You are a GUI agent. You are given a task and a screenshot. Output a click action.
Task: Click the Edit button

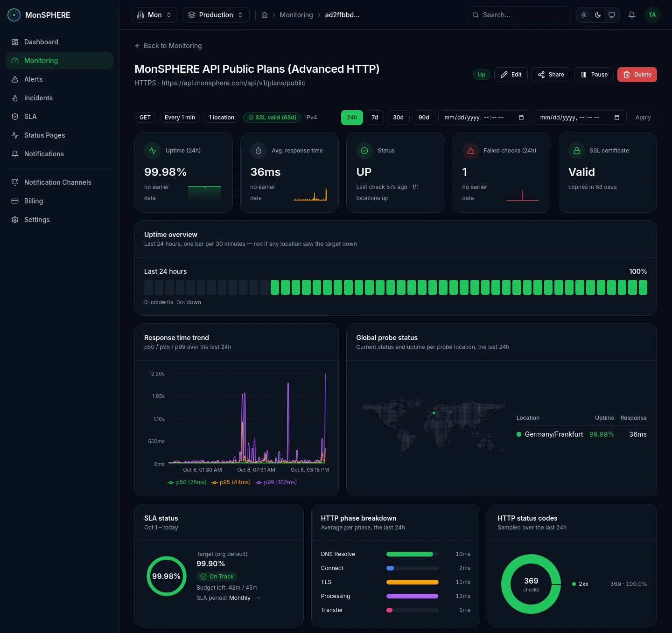click(x=511, y=75)
